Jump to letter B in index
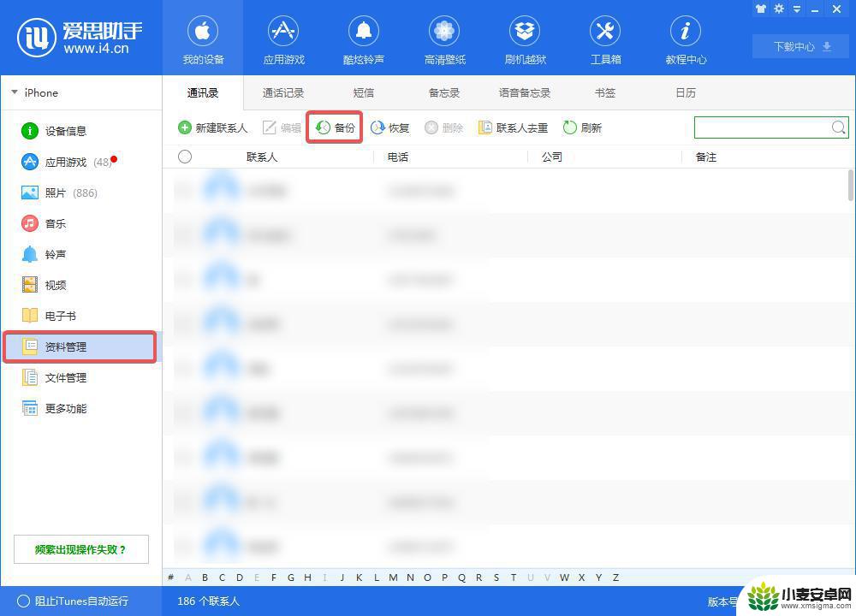The image size is (856, 616). 205,577
